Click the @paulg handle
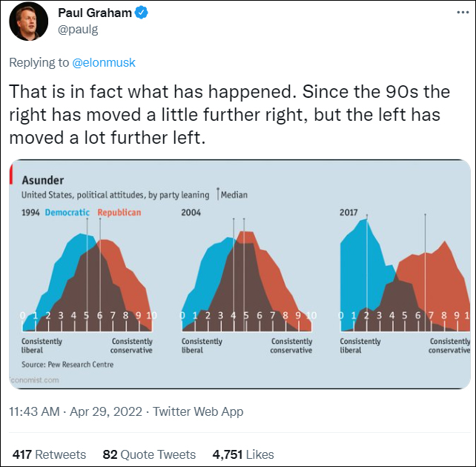476x467 pixels. point(78,29)
